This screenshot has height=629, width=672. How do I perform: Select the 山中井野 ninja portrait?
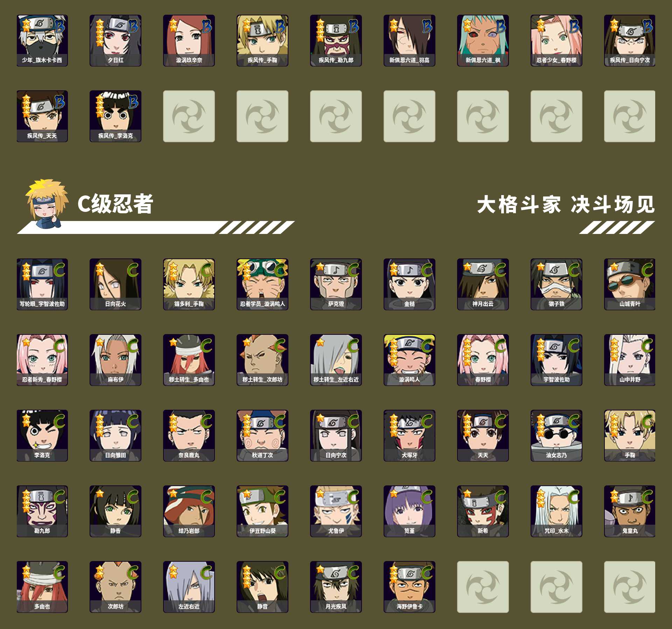630,360
